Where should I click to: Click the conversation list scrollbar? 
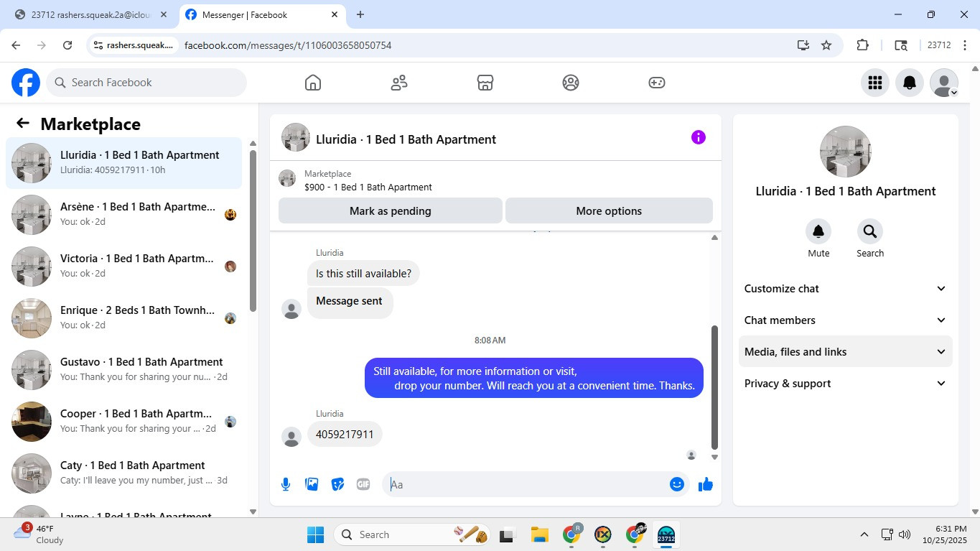click(x=253, y=230)
